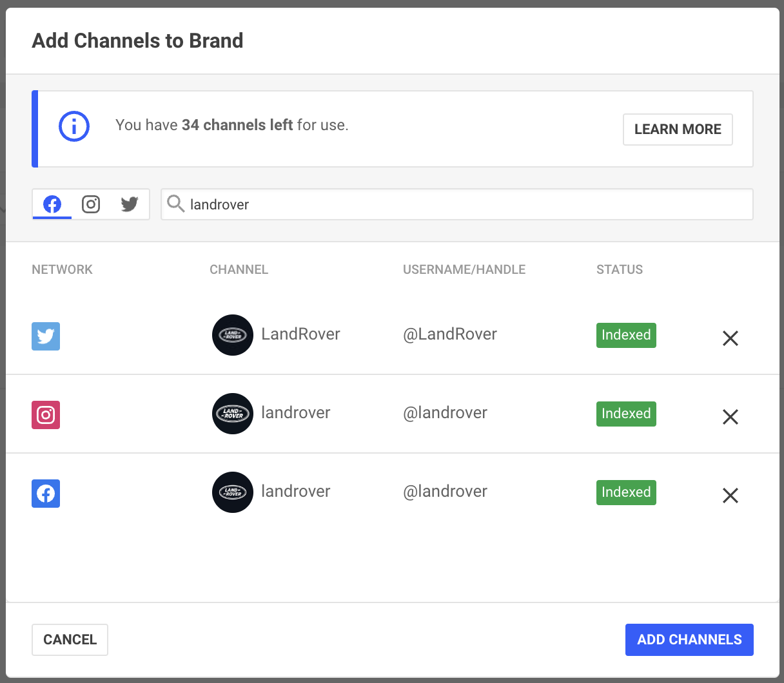
Task: Confirm with the Add Channels button
Action: point(689,640)
